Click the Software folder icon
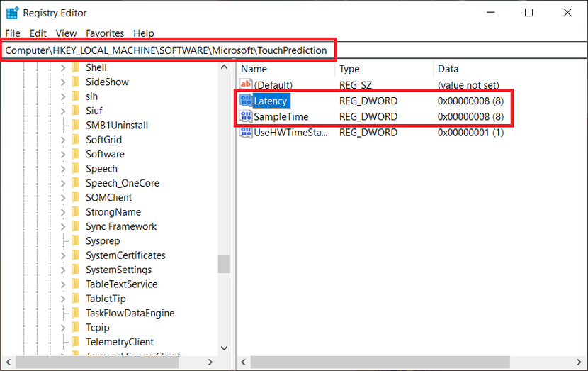 (76, 154)
